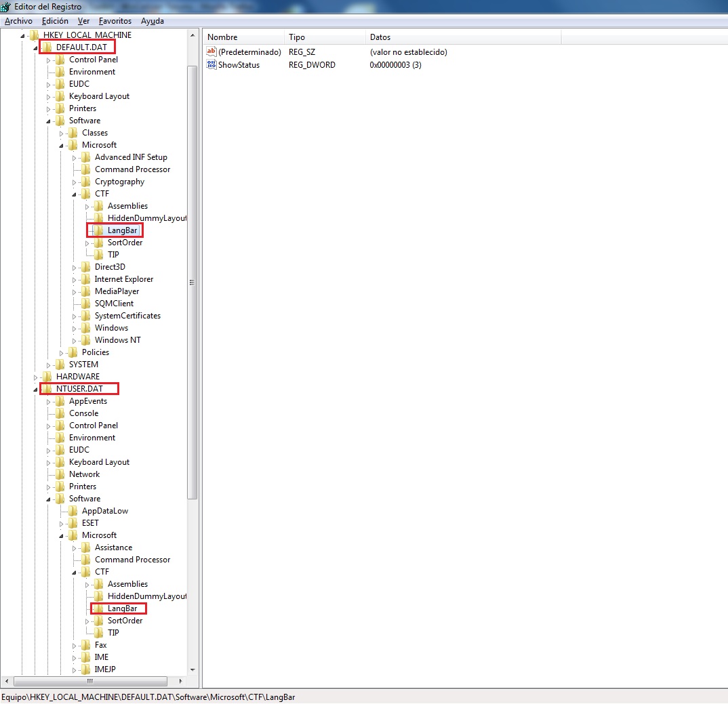Expand the Internet Explorer key

(x=75, y=279)
